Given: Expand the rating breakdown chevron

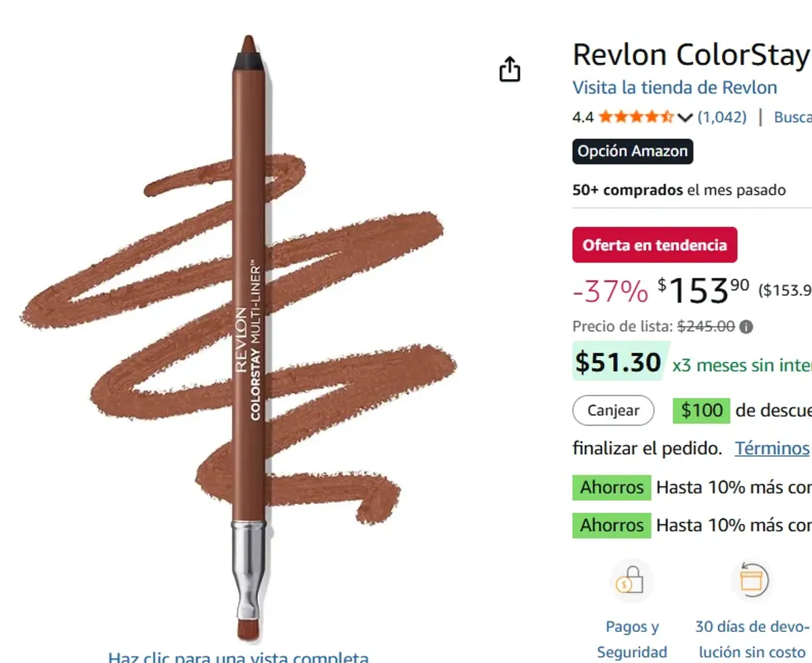Looking at the screenshot, I should (685, 118).
